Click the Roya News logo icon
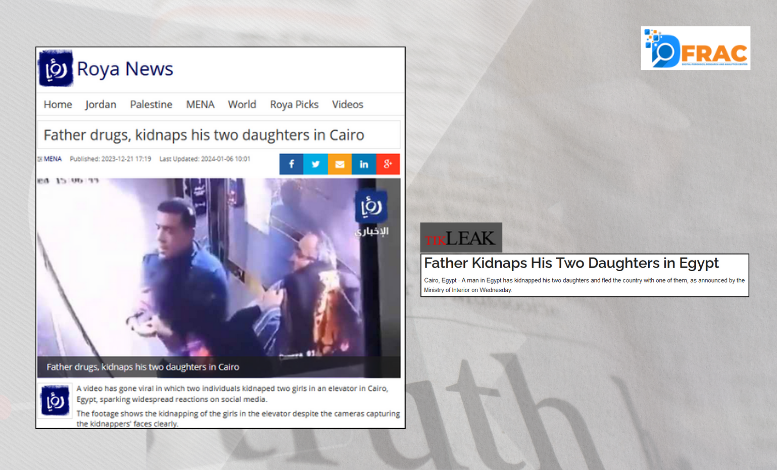Viewport: 777px width, 470px height. coord(56,68)
